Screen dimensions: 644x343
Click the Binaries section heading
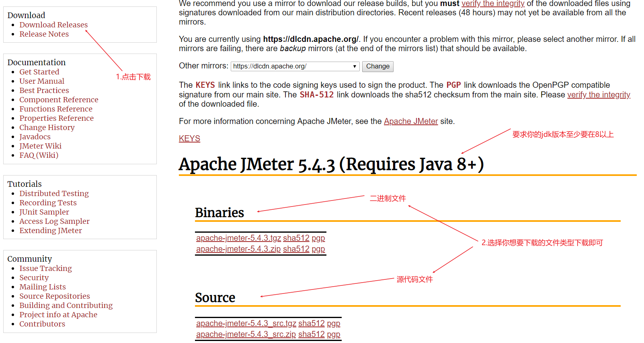coord(219,212)
